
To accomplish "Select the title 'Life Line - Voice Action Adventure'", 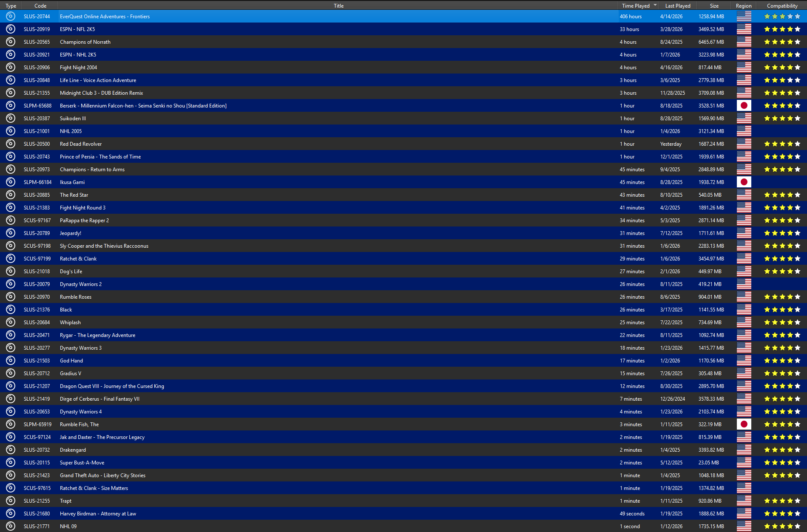I will coord(98,80).
